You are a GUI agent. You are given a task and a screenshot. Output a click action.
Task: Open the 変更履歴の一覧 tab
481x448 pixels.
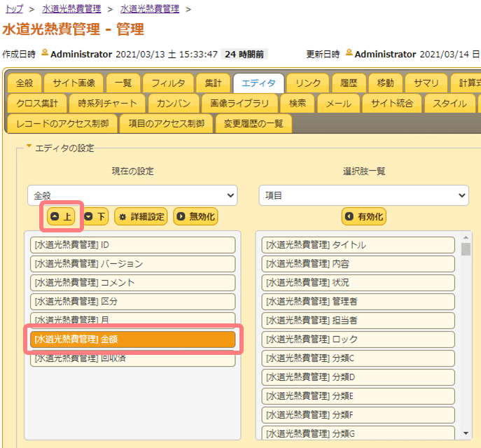[x=253, y=124]
